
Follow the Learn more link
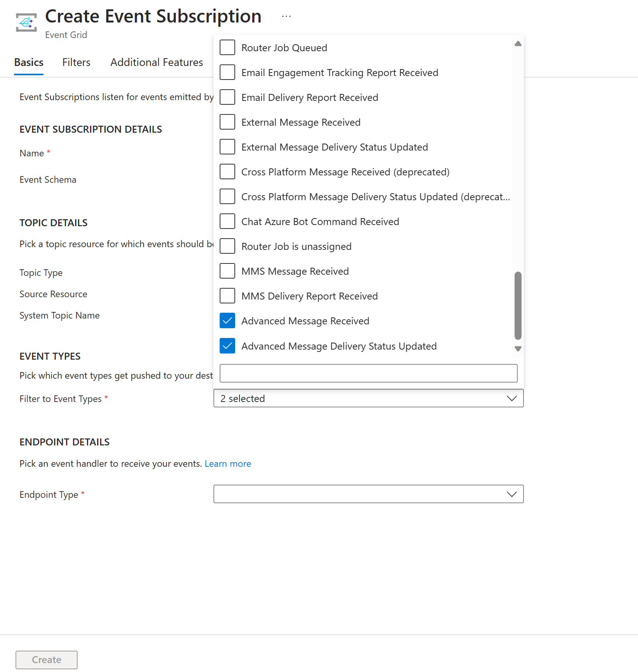coord(228,464)
